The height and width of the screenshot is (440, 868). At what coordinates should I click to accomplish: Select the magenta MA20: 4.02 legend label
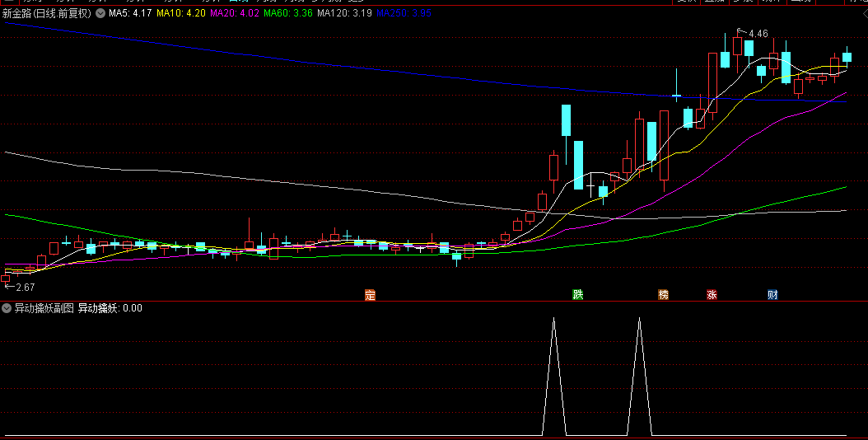pos(235,12)
